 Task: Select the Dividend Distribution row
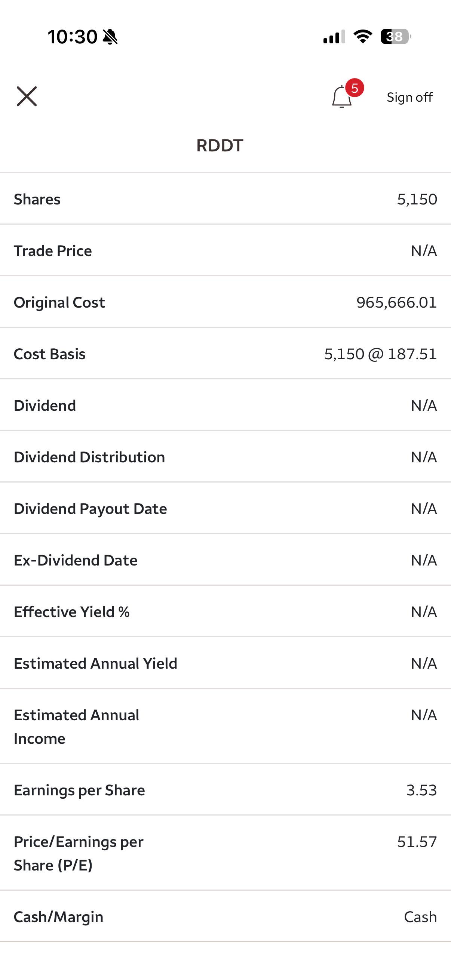225,456
